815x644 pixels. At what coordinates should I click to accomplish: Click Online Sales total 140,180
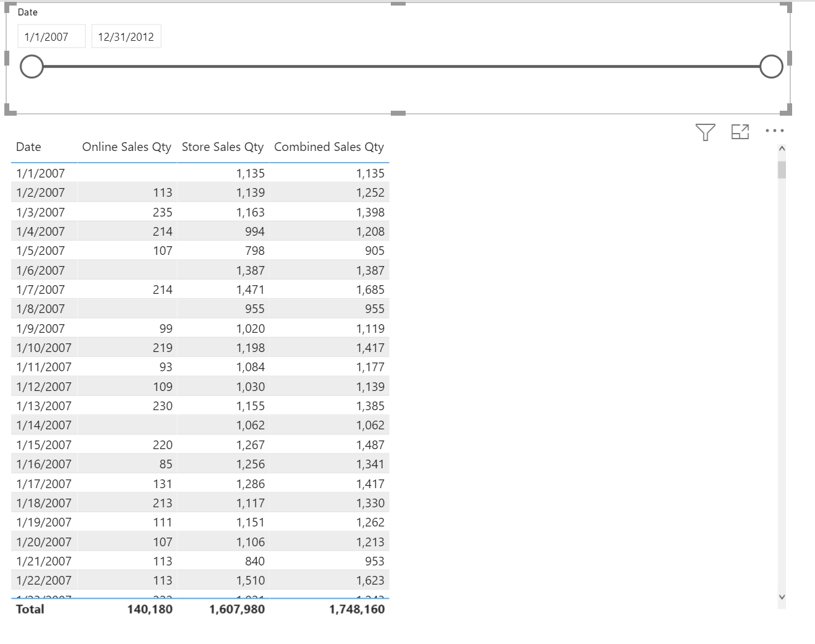click(x=150, y=609)
